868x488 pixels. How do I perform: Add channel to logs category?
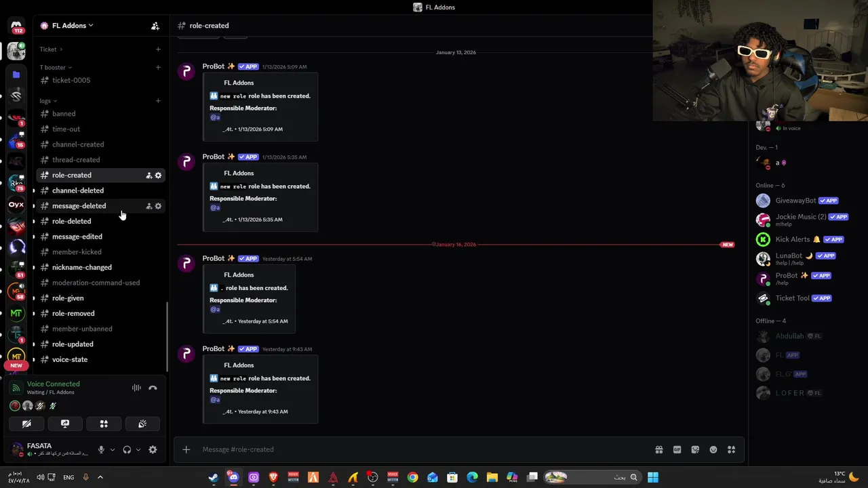click(158, 100)
